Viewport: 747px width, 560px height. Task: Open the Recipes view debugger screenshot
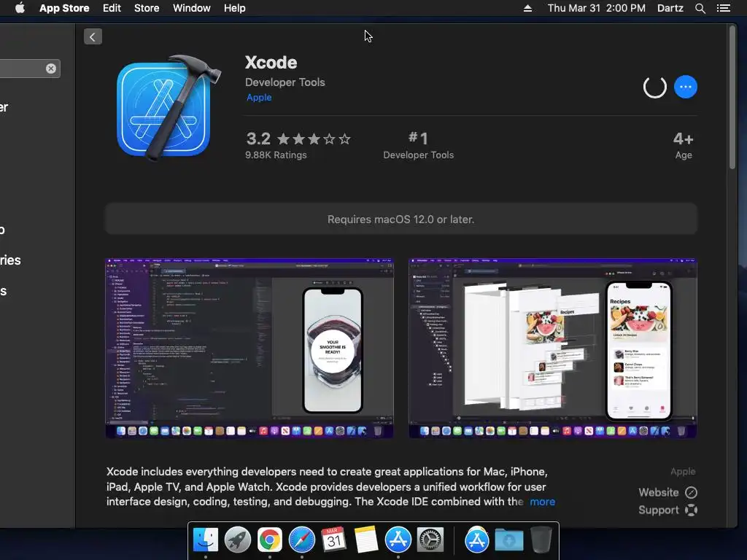coord(553,348)
